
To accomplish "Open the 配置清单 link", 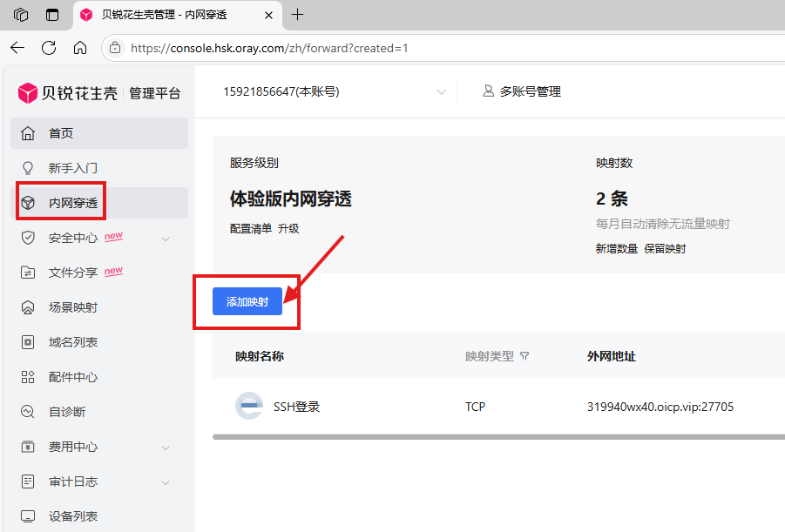I will click(x=251, y=229).
